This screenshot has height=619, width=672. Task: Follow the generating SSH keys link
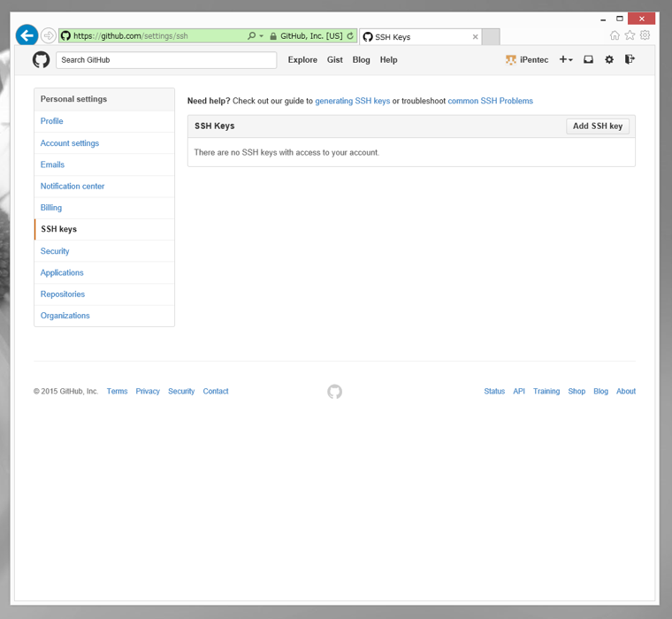point(352,101)
